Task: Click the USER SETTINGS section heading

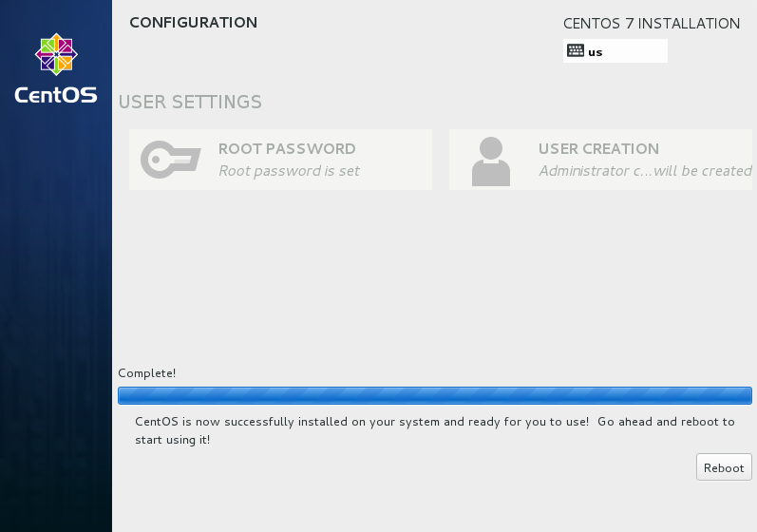Action: (190, 102)
